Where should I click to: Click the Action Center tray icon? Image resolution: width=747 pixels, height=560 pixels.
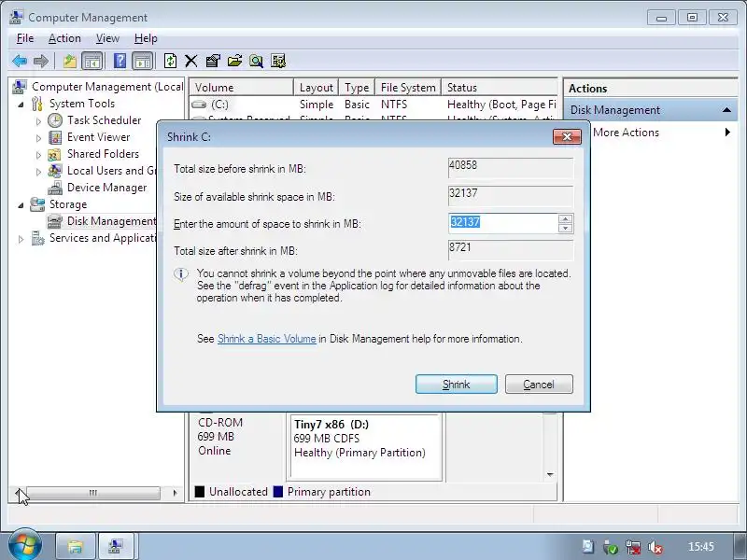[x=588, y=547]
